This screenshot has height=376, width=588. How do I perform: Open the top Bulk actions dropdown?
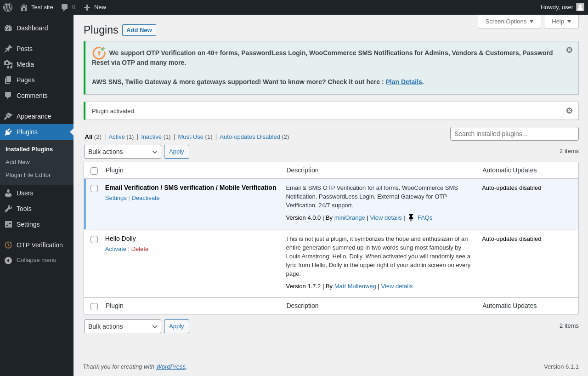[123, 152]
